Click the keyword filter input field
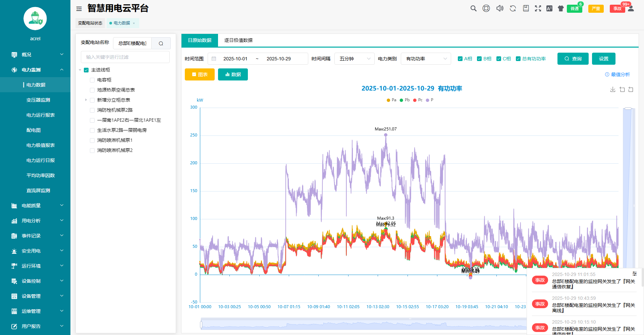644x335 pixels. tap(125, 57)
